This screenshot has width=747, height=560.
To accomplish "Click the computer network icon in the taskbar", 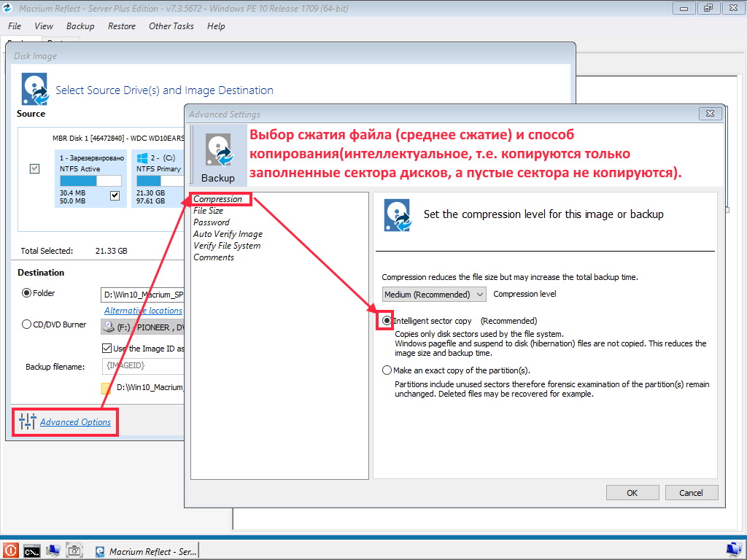I will click(x=53, y=551).
